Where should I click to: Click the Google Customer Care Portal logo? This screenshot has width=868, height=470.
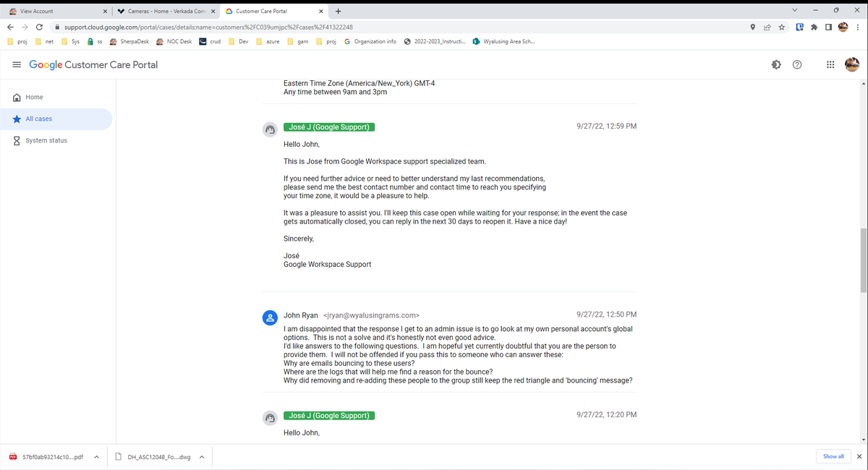pos(93,65)
